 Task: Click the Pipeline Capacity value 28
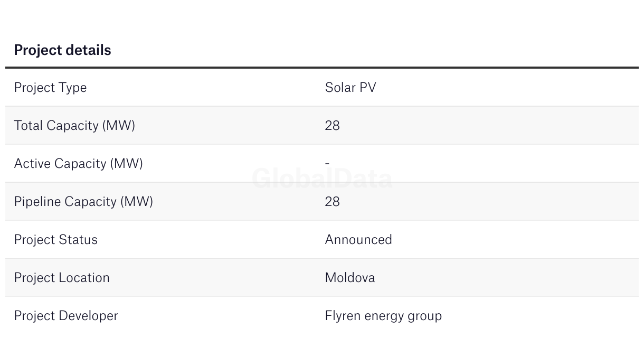tap(332, 202)
